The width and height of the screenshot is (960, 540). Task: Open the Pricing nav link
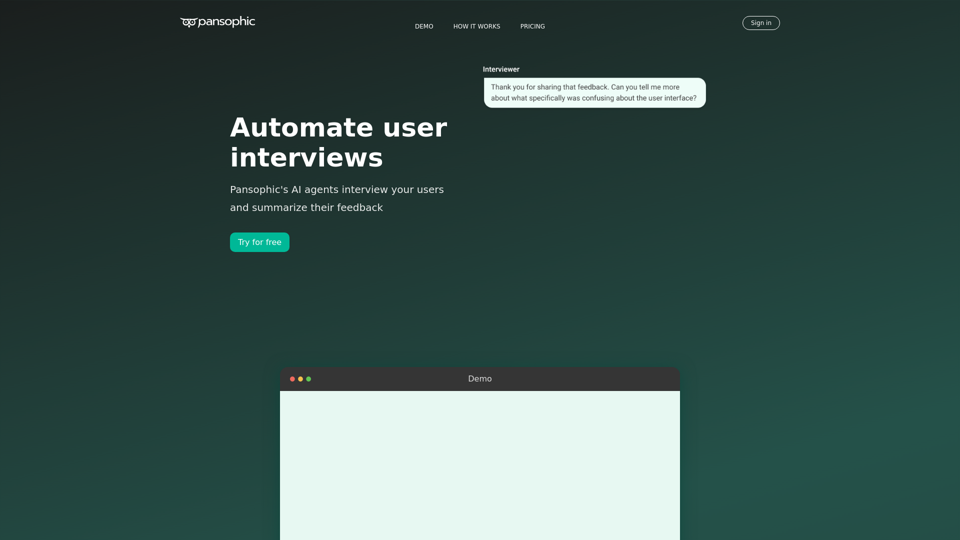click(532, 26)
